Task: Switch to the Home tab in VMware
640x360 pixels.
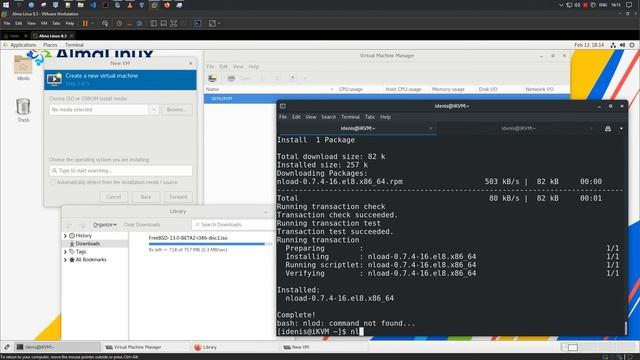Action: point(14,36)
